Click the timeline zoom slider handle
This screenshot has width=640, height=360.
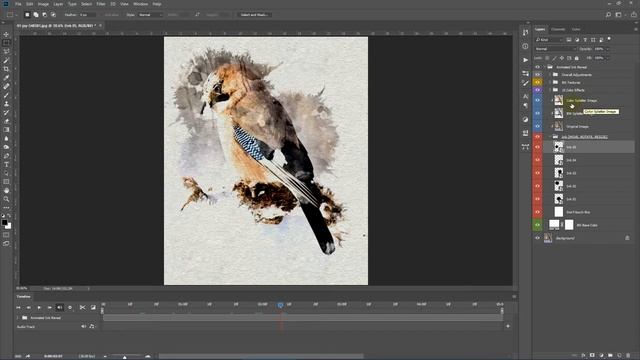(124, 357)
